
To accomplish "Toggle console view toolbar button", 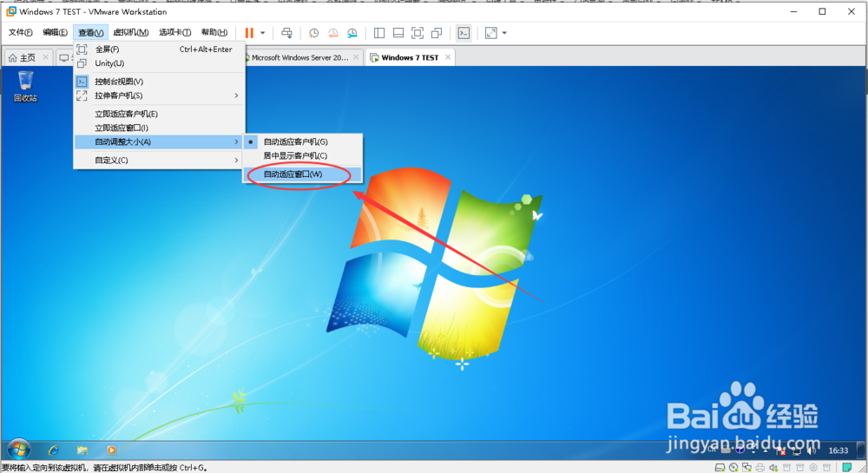I will 464,33.
